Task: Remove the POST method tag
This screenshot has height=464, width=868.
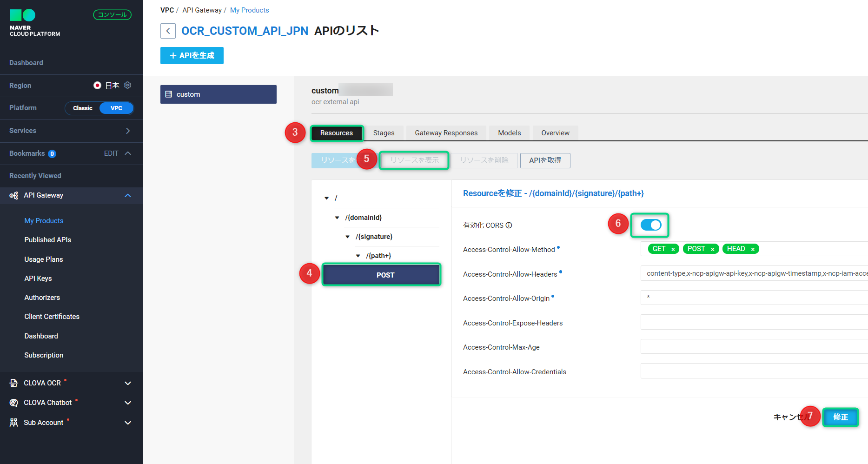Action: click(712, 249)
